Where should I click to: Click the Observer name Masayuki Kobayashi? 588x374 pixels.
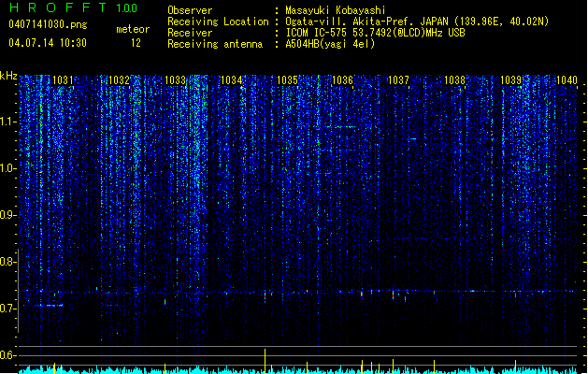(x=336, y=10)
